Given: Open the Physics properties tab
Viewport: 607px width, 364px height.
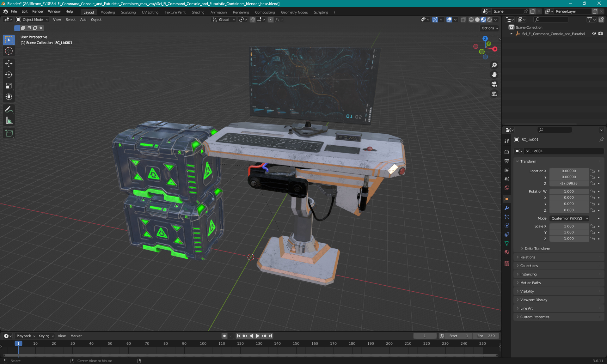Looking at the screenshot, I should (x=507, y=226).
